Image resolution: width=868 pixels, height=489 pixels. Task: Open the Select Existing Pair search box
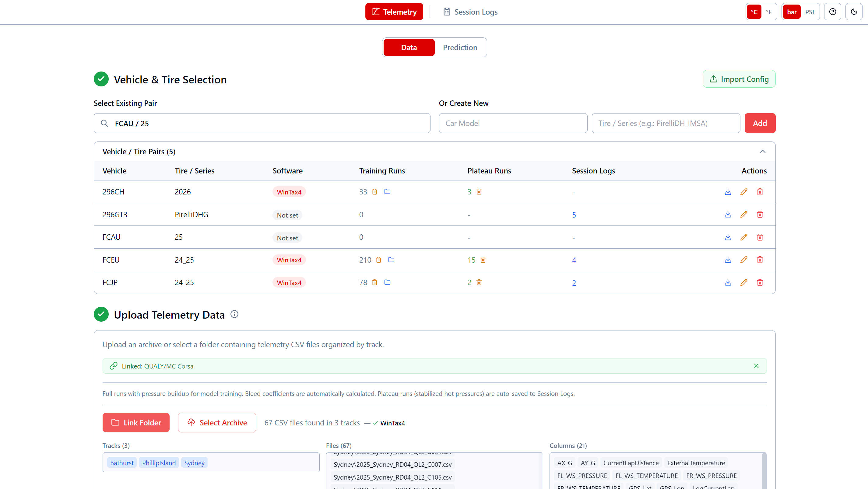(x=262, y=123)
